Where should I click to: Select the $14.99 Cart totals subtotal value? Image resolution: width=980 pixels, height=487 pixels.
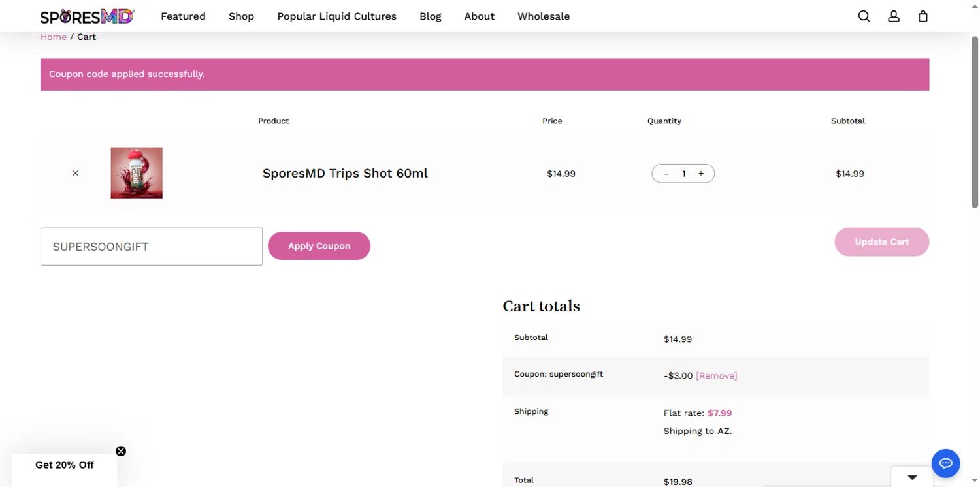[678, 339]
